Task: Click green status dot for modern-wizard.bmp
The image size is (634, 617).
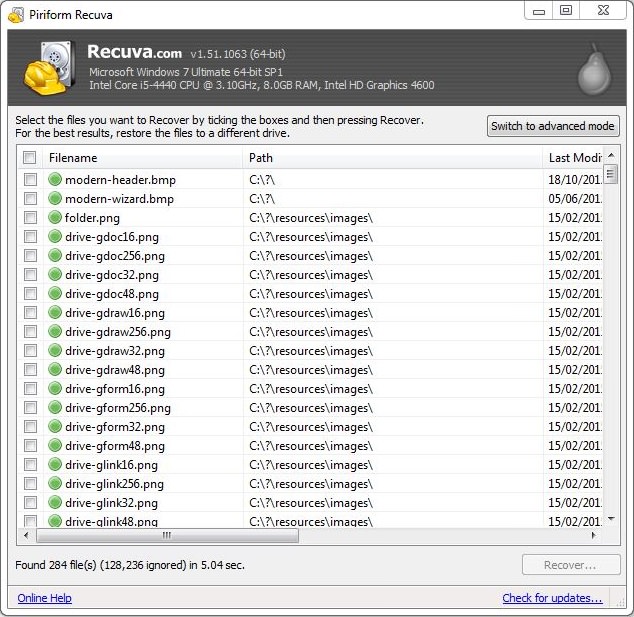Action: 55,198
